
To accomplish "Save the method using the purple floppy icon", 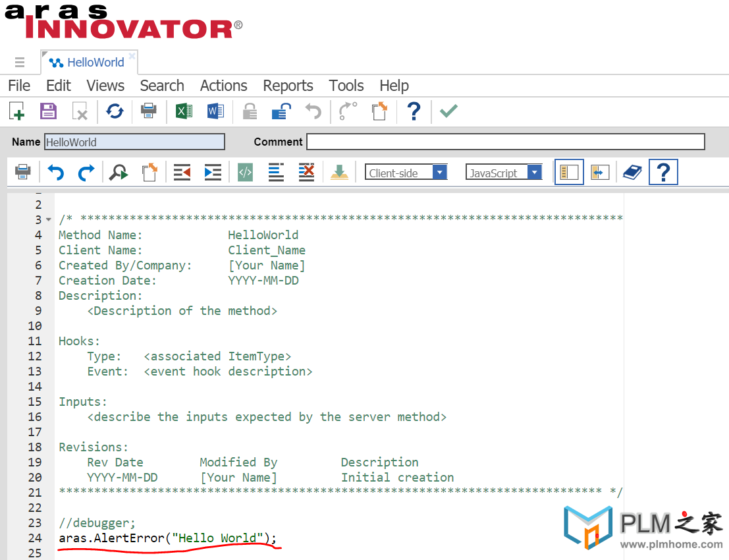I will [48, 111].
